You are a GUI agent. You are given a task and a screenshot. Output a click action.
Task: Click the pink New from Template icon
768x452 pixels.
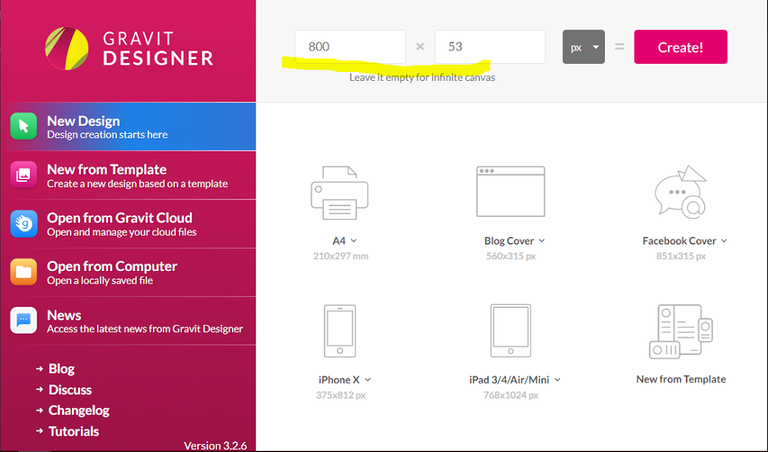tap(24, 175)
